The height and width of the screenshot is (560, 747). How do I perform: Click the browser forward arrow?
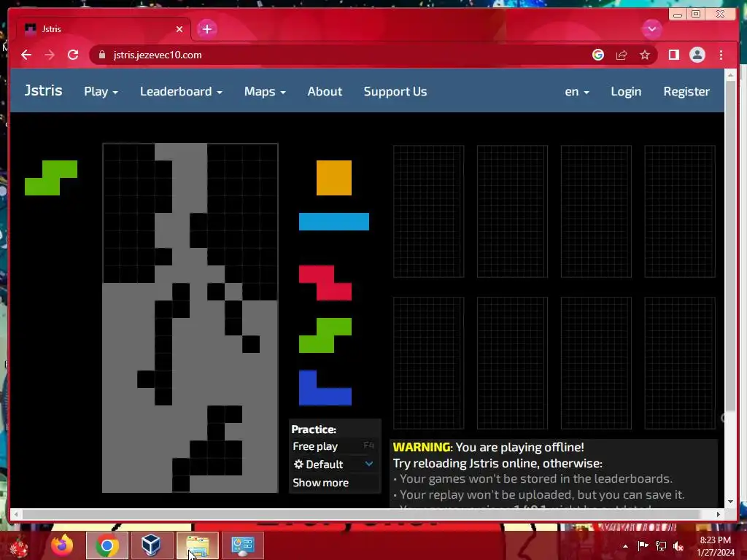[50, 55]
